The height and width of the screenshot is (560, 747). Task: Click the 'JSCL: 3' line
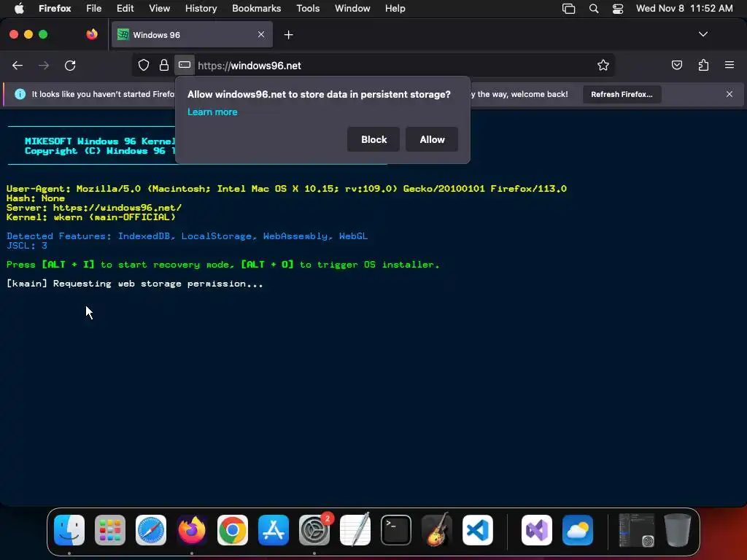27,246
